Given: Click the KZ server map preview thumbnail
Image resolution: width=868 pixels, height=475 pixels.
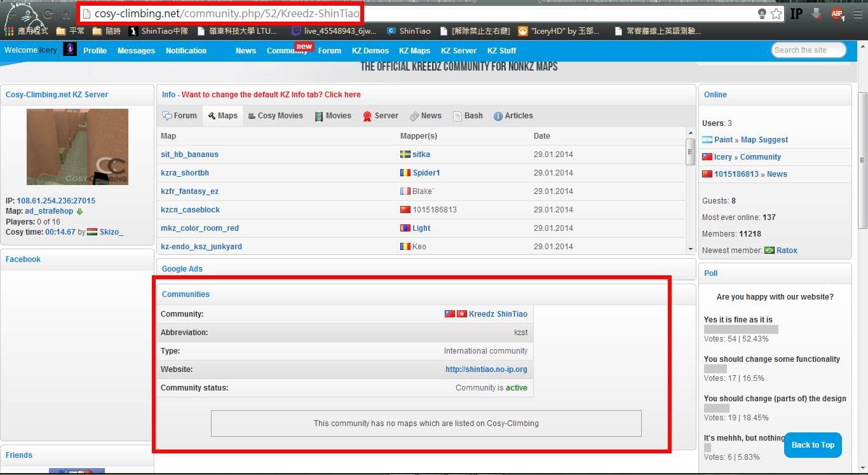Looking at the screenshot, I should click(78, 147).
